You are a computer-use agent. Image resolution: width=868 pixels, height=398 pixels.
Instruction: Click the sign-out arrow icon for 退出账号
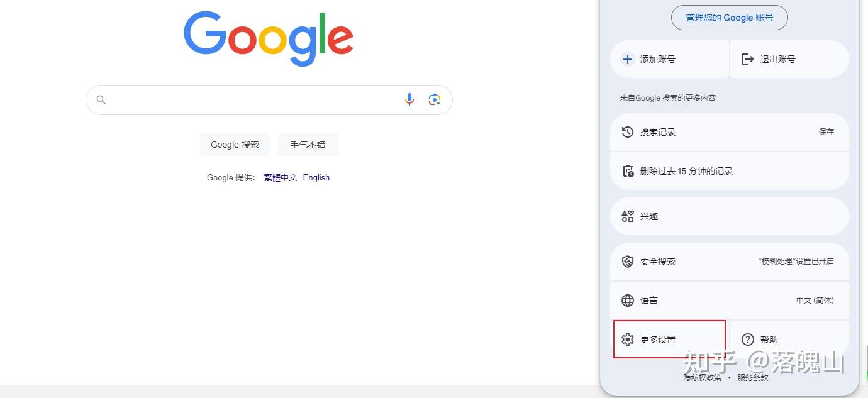point(747,59)
